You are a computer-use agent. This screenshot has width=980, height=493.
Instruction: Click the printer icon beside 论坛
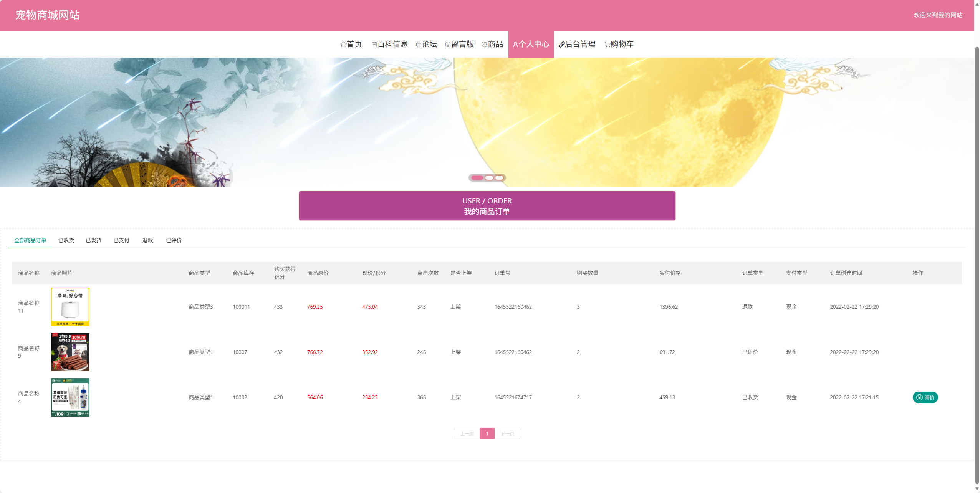pos(418,45)
